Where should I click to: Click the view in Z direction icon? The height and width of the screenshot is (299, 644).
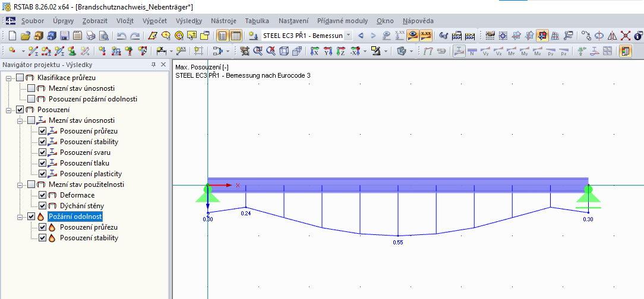tap(341, 51)
